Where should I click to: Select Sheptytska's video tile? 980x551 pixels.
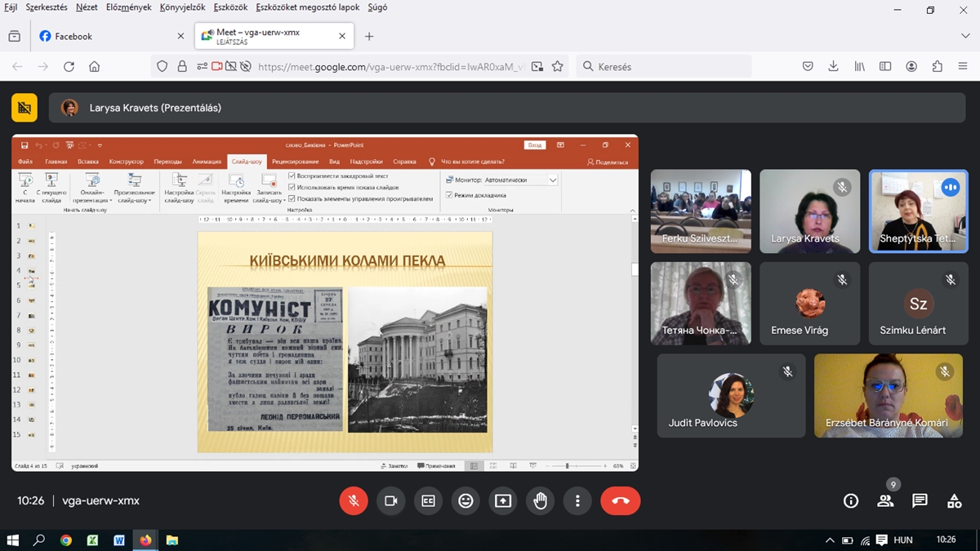(918, 211)
